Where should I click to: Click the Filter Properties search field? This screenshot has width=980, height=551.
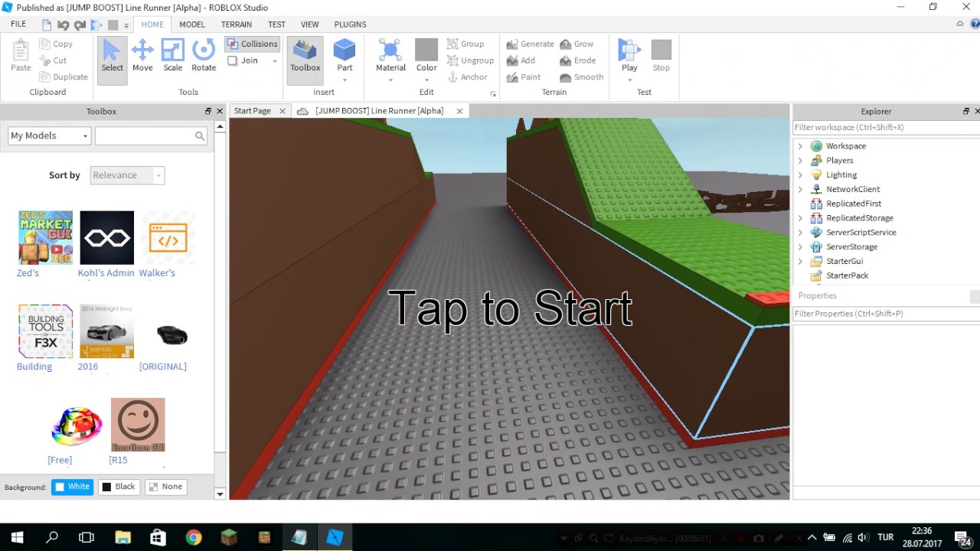886,314
